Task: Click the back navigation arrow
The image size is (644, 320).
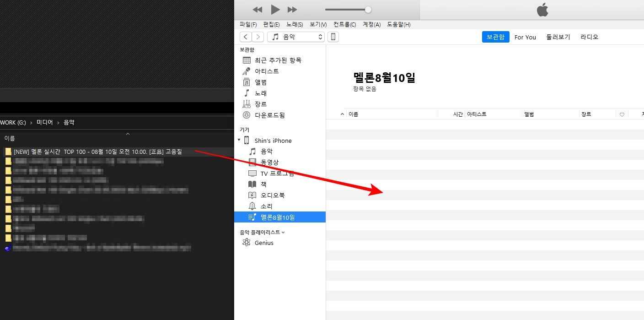Action: (x=246, y=37)
